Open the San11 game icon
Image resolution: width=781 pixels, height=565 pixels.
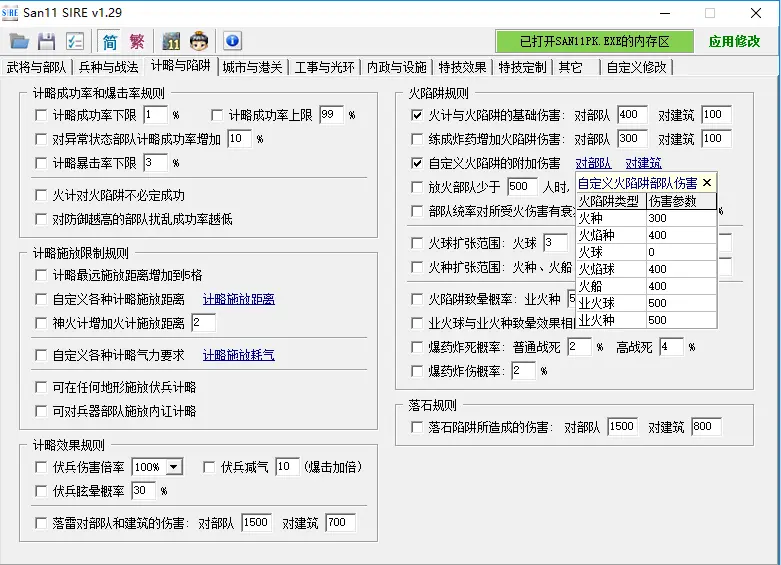click(x=171, y=41)
